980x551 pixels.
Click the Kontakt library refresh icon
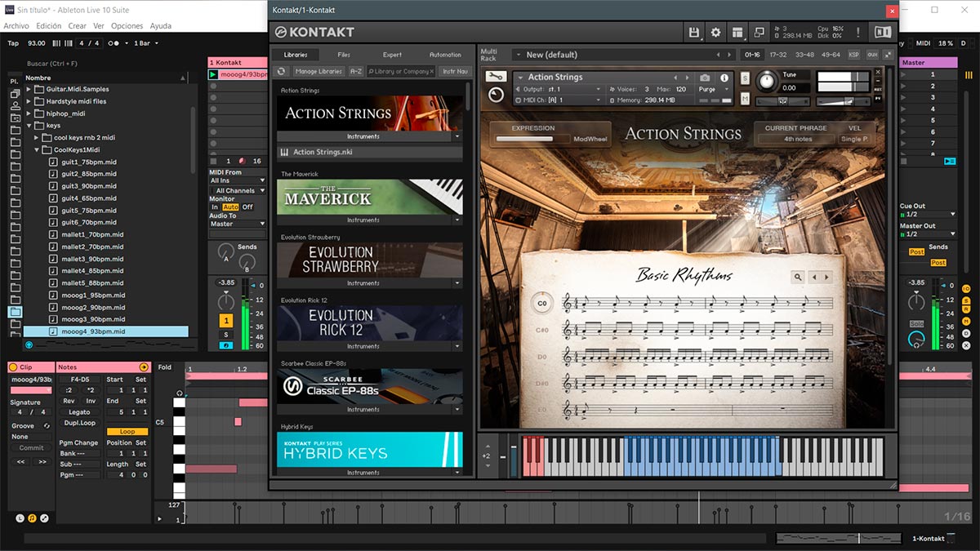tap(282, 71)
